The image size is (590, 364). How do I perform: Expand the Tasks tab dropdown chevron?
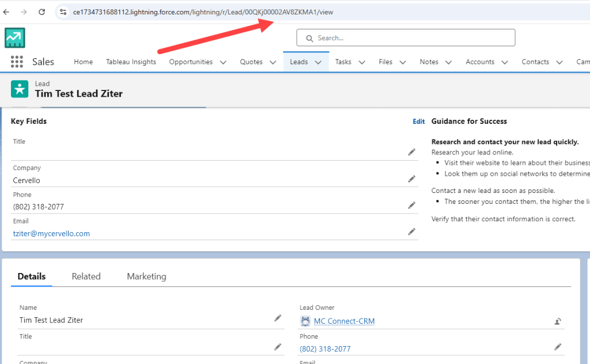362,62
